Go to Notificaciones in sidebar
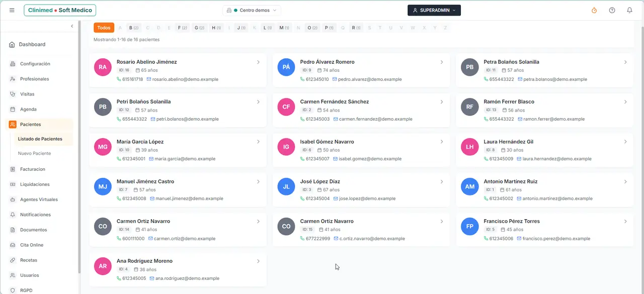 [35, 215]
